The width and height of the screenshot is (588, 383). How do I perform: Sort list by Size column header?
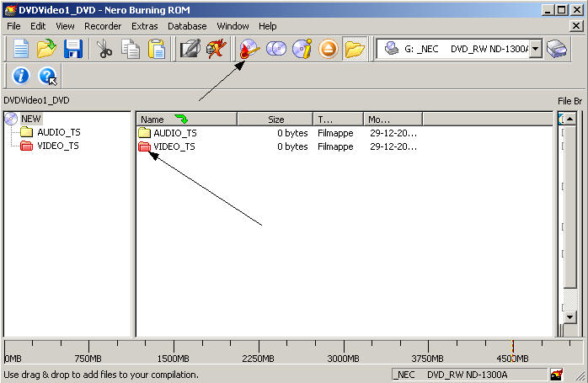pyautogui.click(x=275, y=120)
